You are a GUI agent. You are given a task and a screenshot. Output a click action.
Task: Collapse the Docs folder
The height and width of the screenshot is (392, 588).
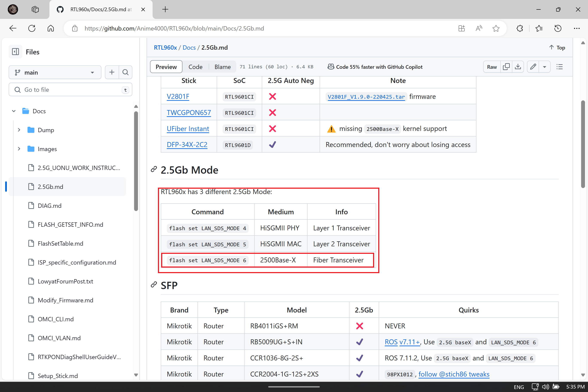14,111
